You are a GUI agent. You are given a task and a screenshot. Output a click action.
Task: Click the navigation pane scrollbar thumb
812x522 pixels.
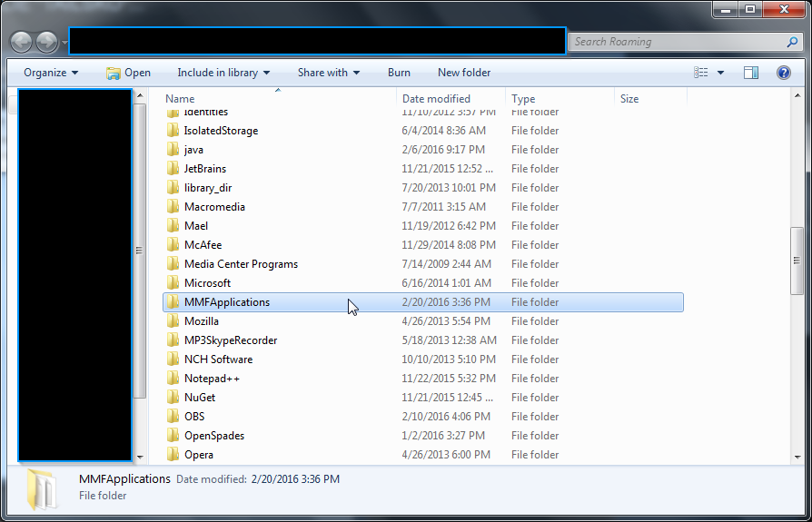click(140, 251)
